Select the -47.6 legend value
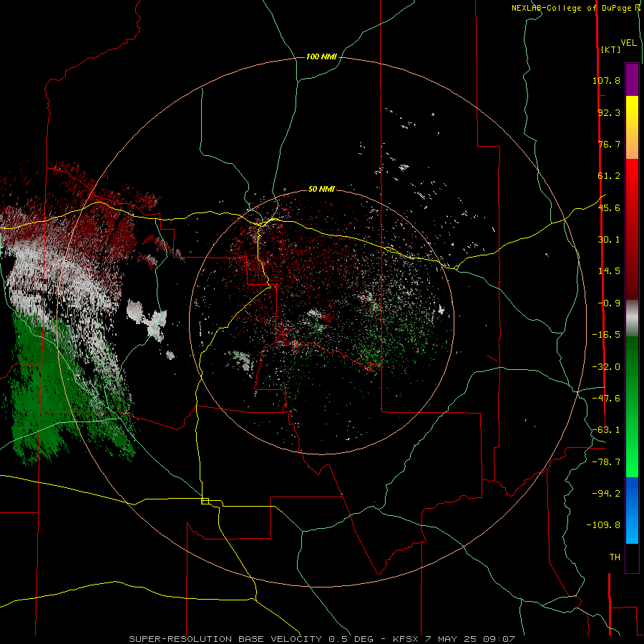This screenshot has height=644, width=644. click(x=606, y=399)
